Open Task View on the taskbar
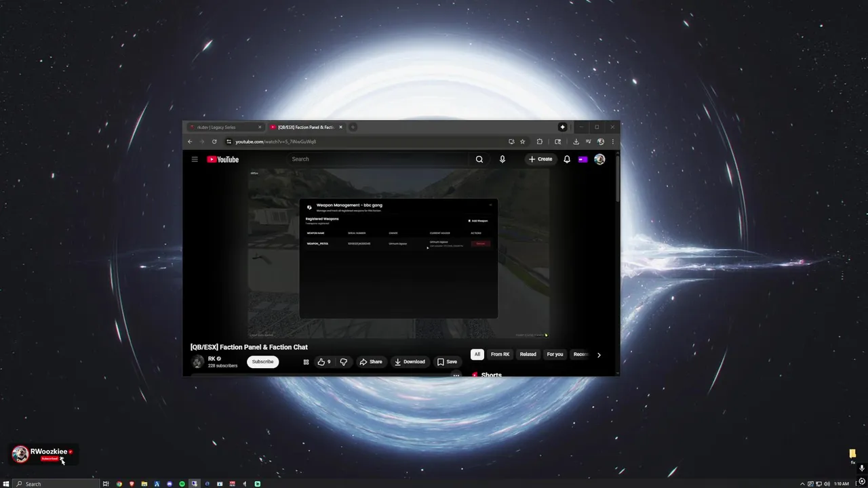 (106, 484)
